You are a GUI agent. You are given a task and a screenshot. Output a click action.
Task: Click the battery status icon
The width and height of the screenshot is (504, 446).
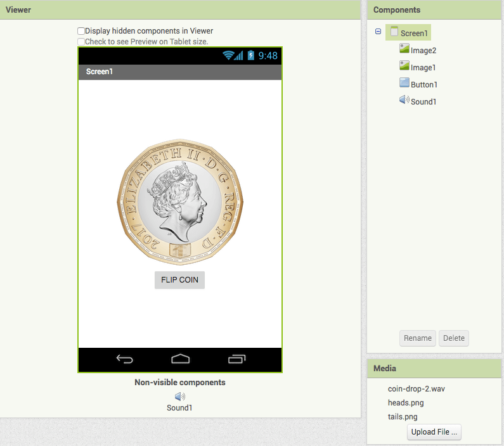point(250,55)
